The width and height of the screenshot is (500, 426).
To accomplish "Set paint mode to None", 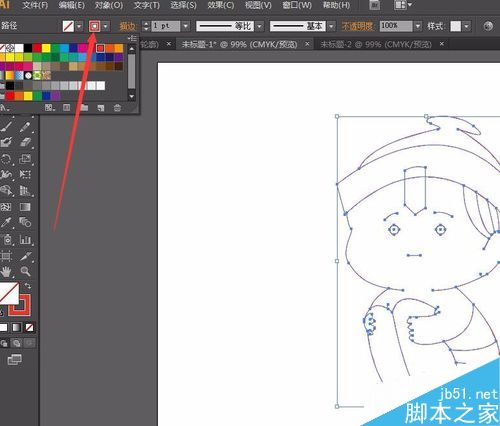I will (x=29, y=328).
